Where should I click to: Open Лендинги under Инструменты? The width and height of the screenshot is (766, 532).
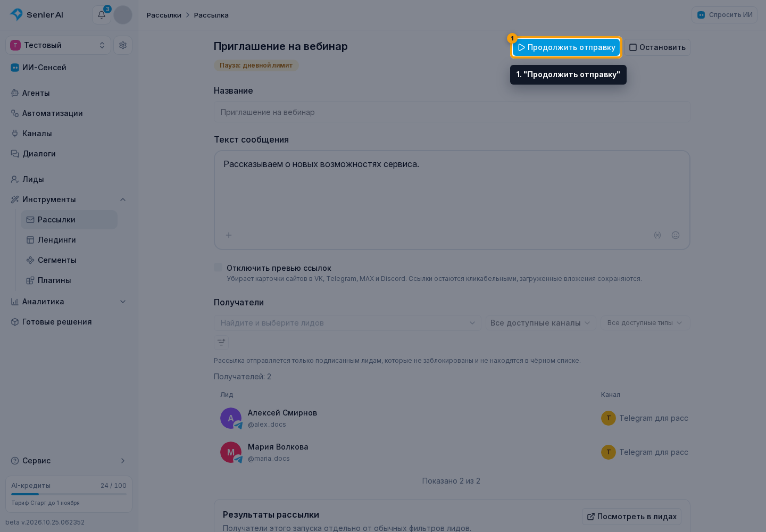69,240
